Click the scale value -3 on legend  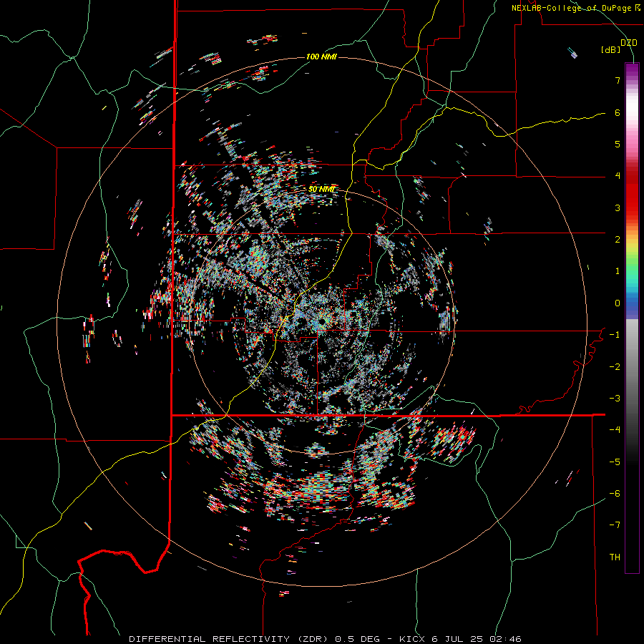[615, 399]
